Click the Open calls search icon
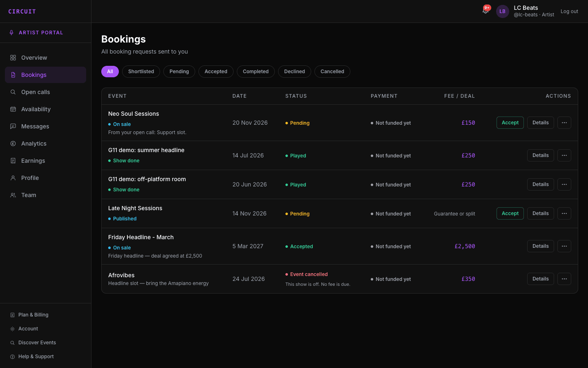The height and width of the screenshot is (368, 588). pos(13,92)
